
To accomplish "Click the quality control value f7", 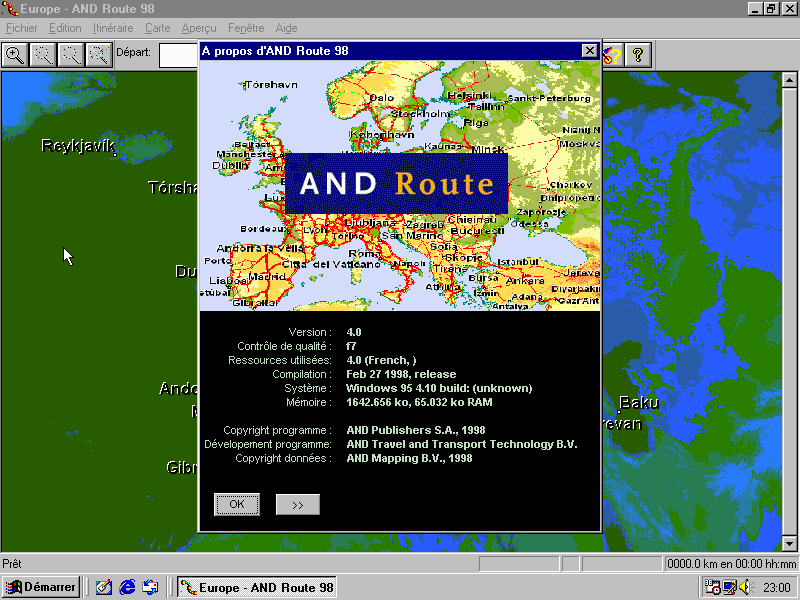I will tap(351, 346).
